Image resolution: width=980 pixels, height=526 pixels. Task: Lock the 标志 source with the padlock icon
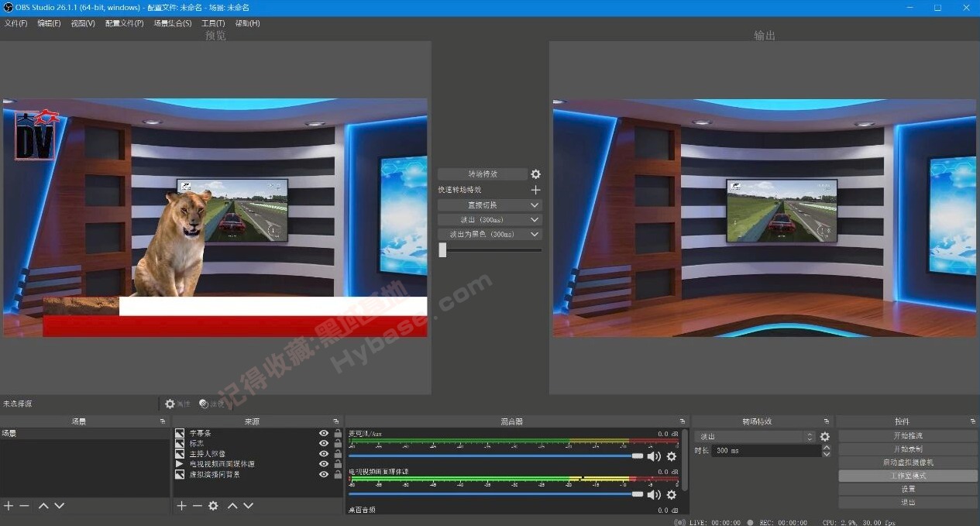tap(335, 443)
